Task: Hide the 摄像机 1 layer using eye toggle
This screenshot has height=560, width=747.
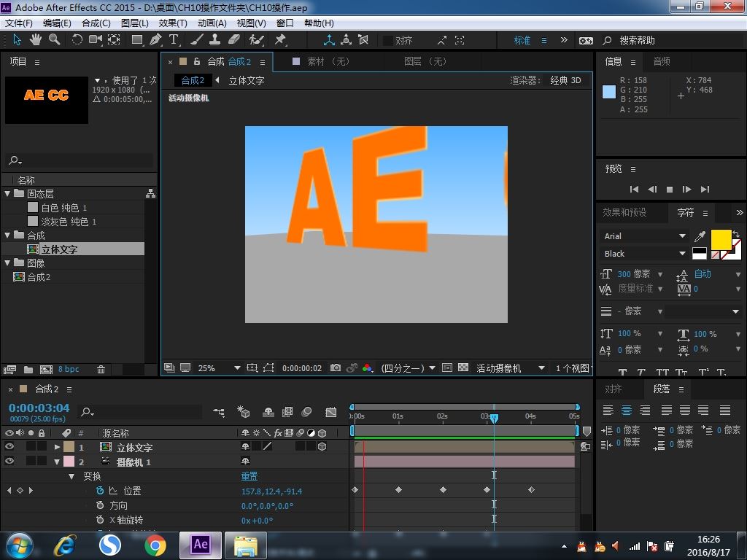Action: (x=9, y=461)
